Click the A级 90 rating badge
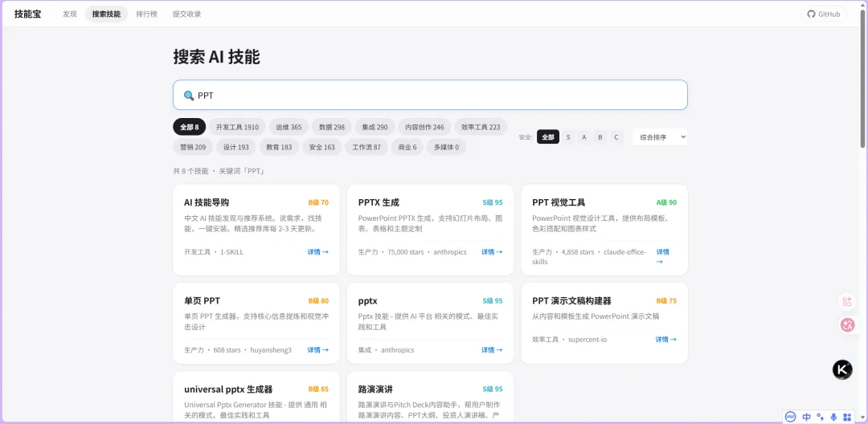Viewport: 868px width, 424px height. (x=666, y=202)
